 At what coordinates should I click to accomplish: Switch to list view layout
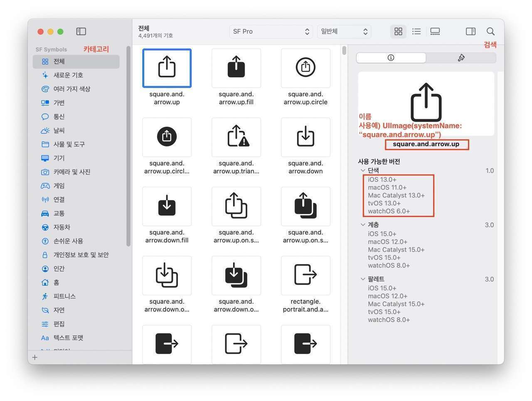[416, 32]
